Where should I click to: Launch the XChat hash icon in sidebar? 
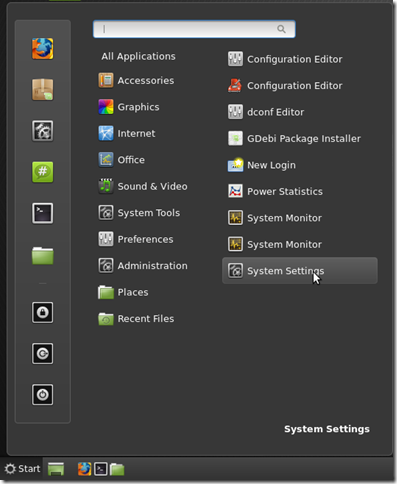(x=42, y=172)
